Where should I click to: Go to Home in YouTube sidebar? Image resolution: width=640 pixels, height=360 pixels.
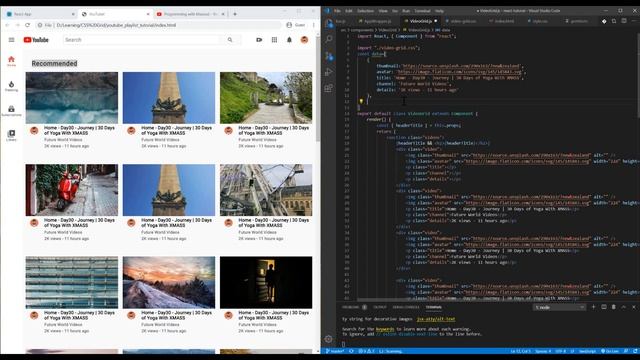point(11,61)
